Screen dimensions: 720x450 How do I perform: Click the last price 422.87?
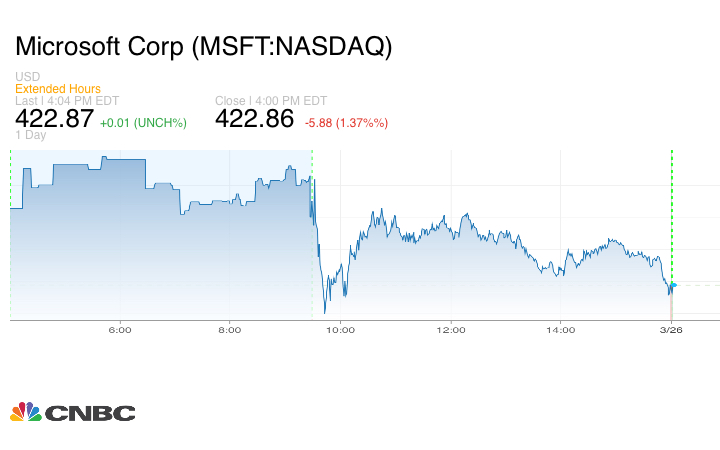[54, 119]
